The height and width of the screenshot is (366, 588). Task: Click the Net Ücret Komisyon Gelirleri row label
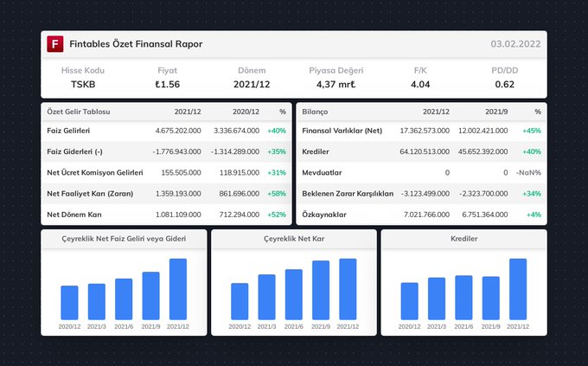[95, 173]
